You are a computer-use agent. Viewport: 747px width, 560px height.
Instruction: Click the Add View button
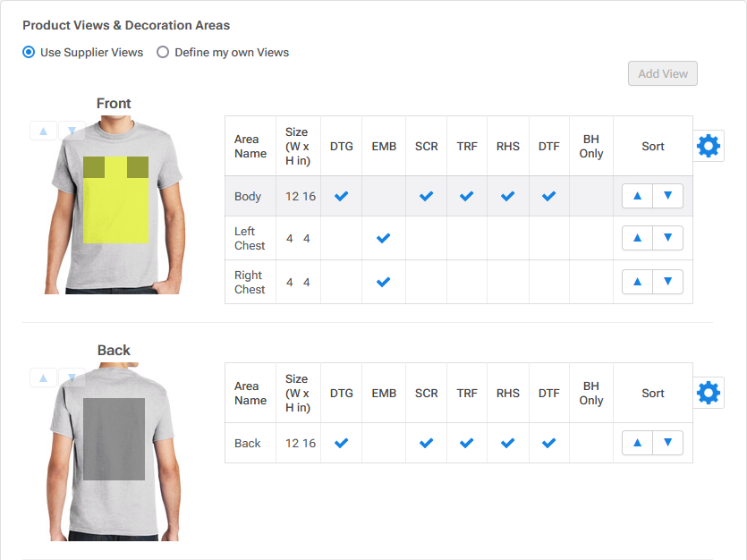coord(662,73)
